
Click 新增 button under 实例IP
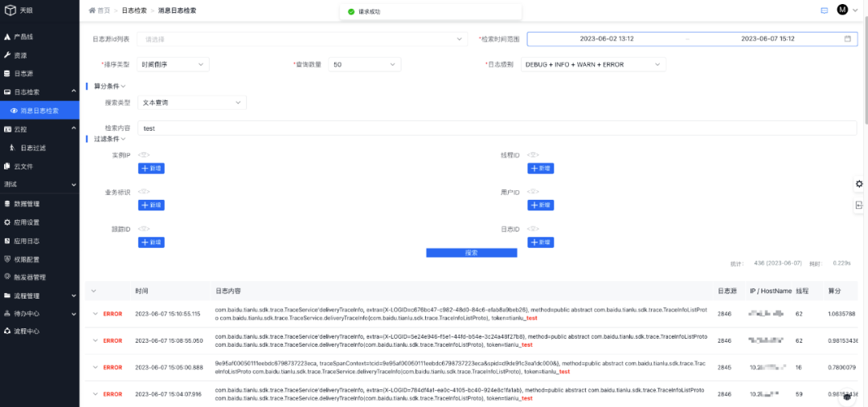151,168
